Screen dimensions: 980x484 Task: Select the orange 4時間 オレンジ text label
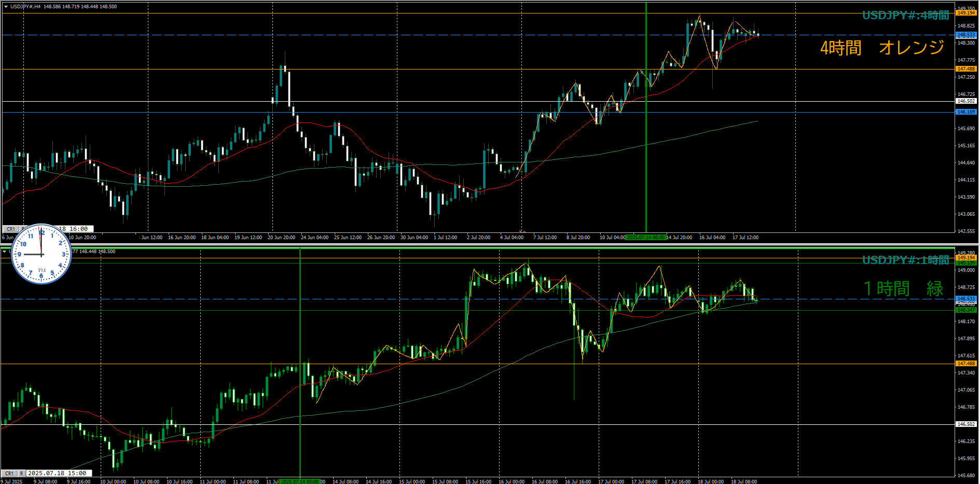882,48
